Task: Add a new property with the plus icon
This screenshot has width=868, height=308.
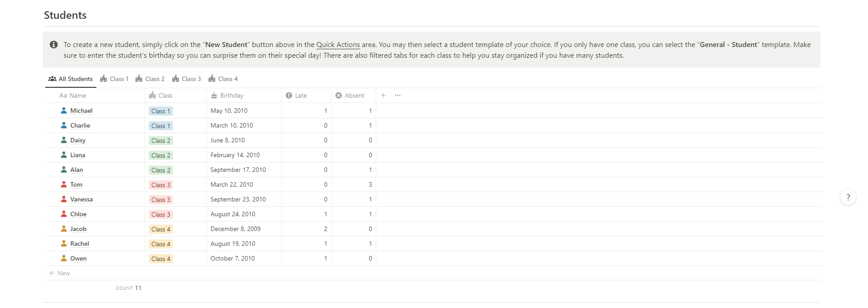Action: click(383, 95)
